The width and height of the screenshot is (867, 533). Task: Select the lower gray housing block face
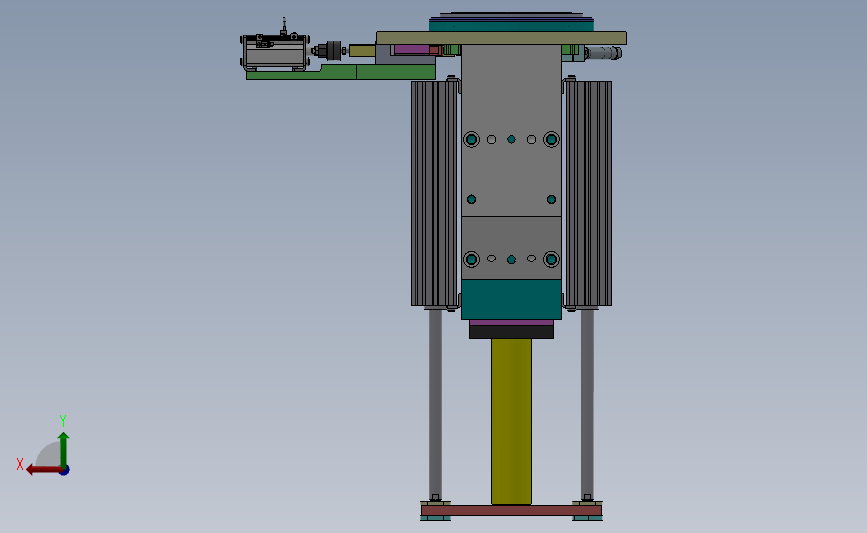click(511, 248)
